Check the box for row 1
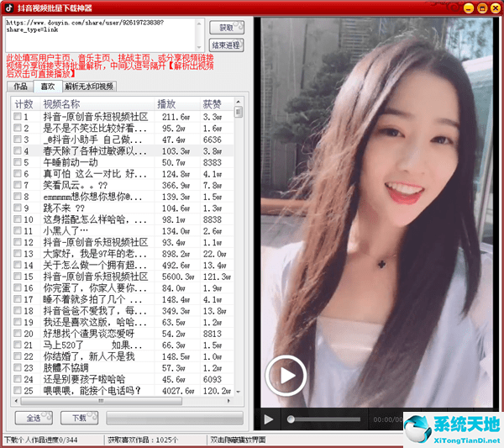This screenshot has width=504, height=448. pos(18,117)
